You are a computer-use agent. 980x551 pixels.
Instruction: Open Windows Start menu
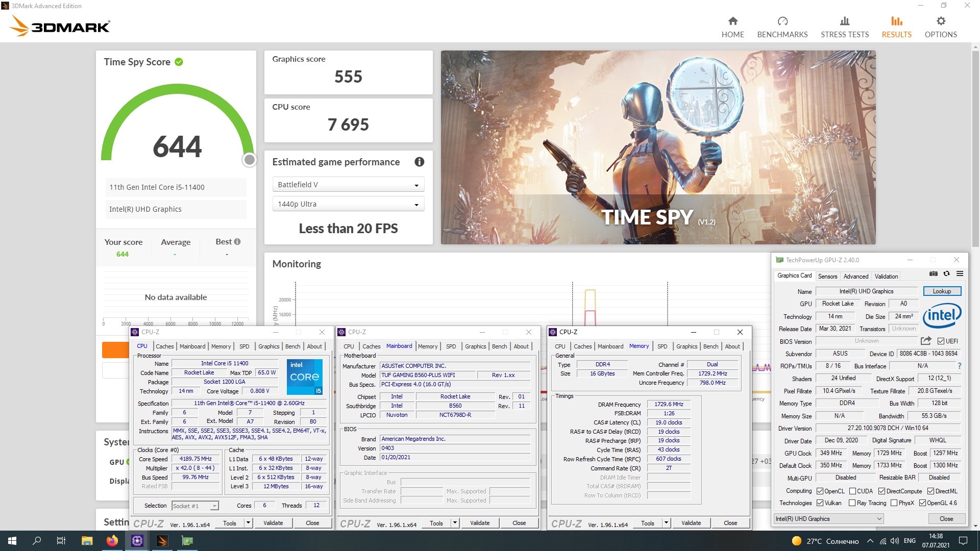[x=12, y=541]
